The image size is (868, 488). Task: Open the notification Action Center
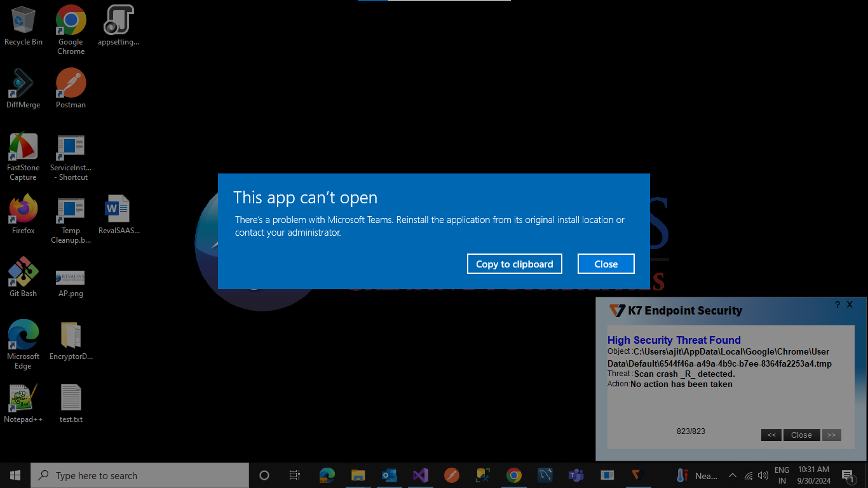pos(848,475)
